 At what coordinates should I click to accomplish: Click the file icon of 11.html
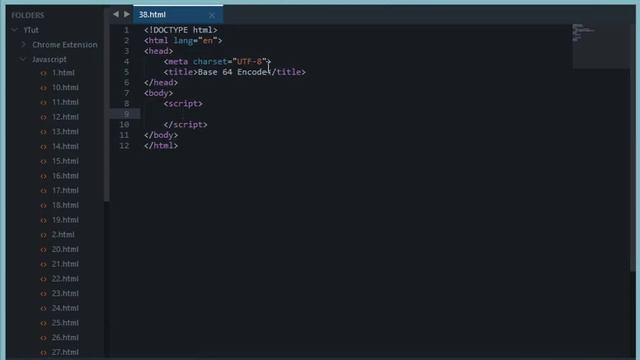click(x=44, y=102)
